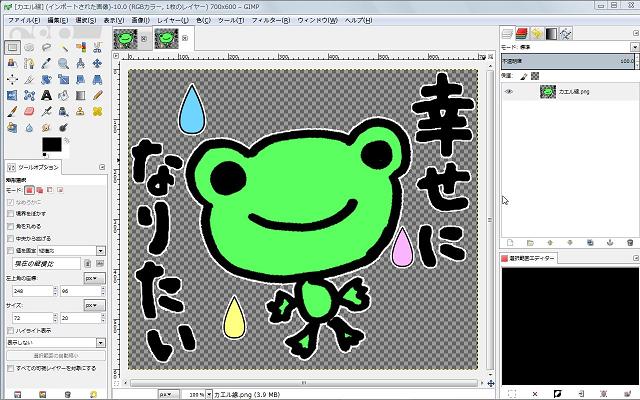Viewport: 640px width, 400px height.
Task: Anchor the floating layer icon
Action: (610, 242)
